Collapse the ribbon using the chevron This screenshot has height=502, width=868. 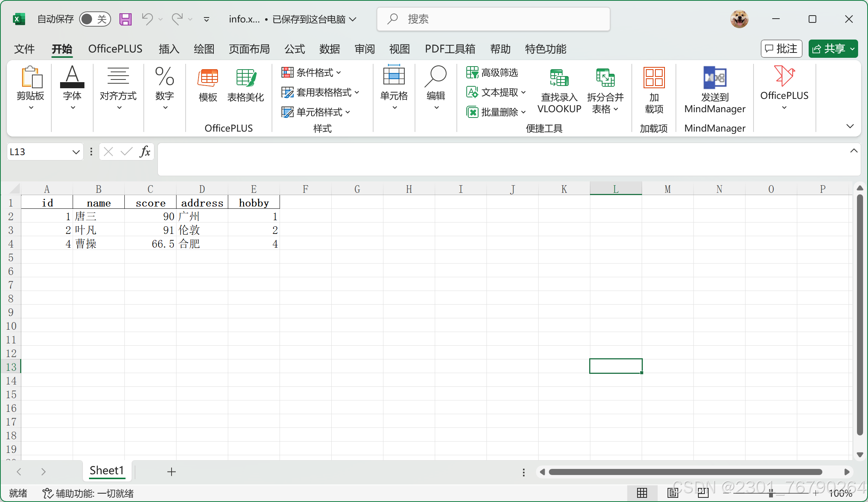tap(850, 126)
